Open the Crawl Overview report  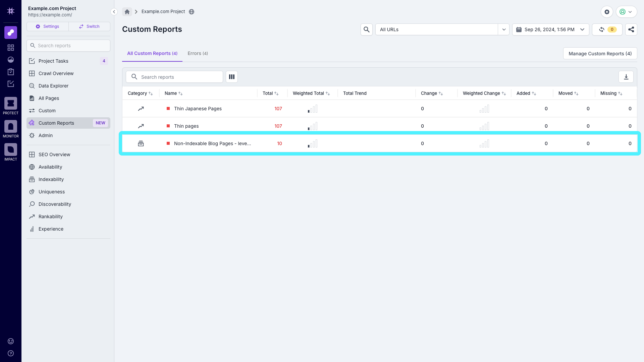point(56,73)
